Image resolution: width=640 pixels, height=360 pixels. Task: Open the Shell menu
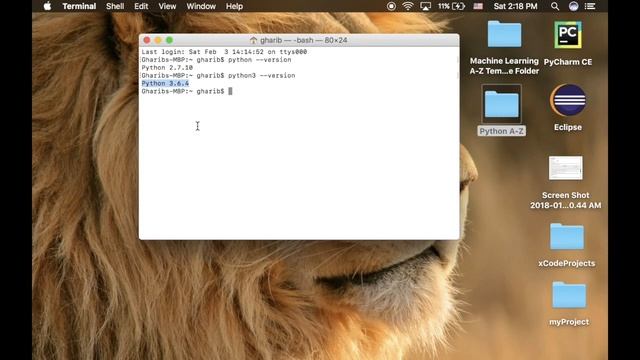click(115, 6)
